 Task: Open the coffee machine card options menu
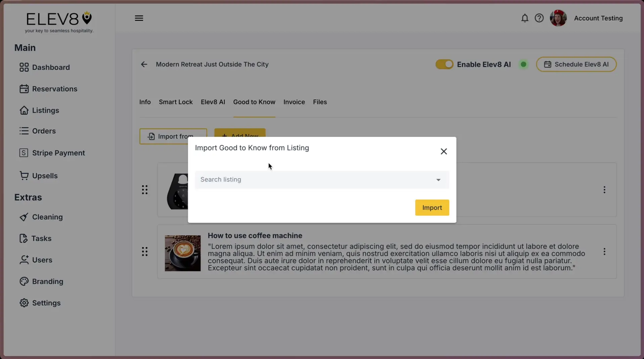604,251
